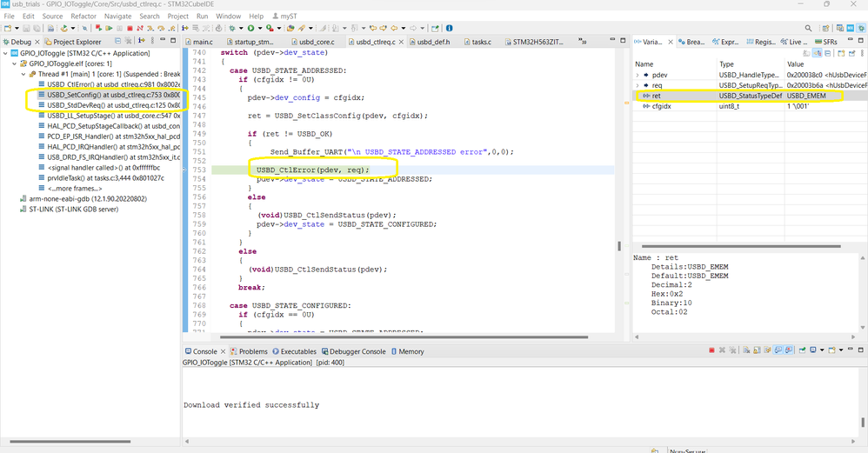Click the green Resume button in main toolbar
Image resolution: width=868 pixels, height=453 pixels.
pos(109,28)
